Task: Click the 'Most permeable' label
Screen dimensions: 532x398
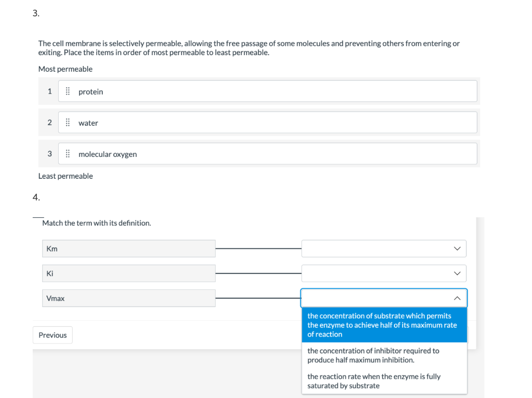Action: point(65,69)
